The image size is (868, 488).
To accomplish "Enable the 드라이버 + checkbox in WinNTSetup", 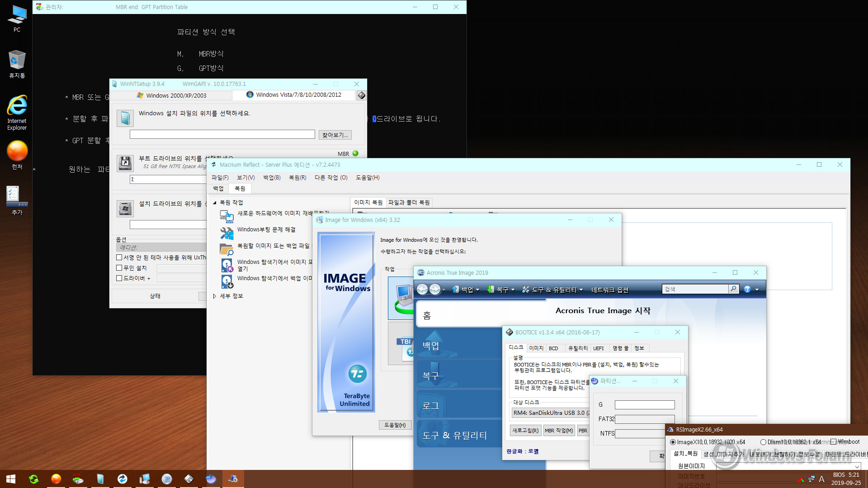I will [119, 278].
